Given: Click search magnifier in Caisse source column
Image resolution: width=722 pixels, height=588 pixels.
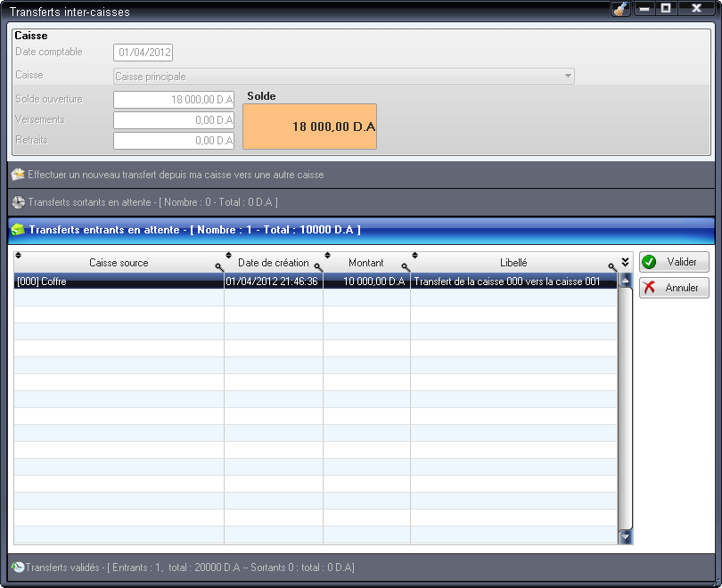Looking at the screenshot, I should point(218,267).
